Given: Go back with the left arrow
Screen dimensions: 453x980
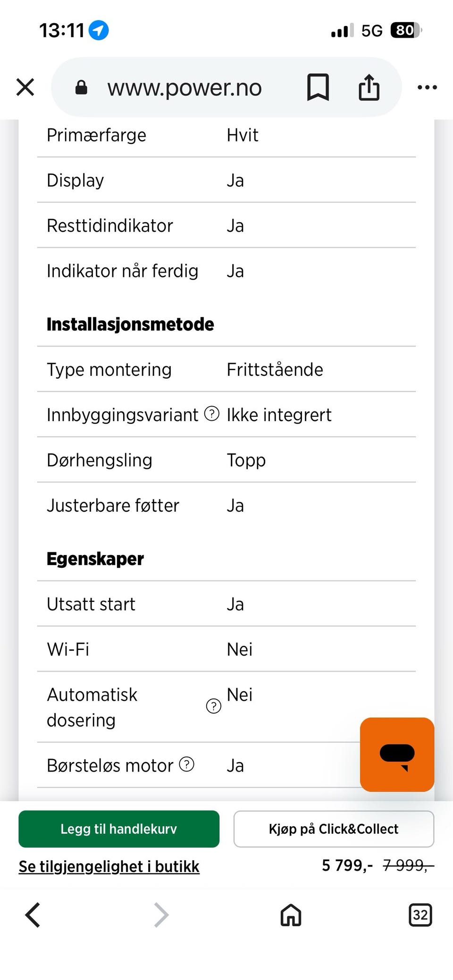Looking at the screenshot, I should [x=33, y=915].
